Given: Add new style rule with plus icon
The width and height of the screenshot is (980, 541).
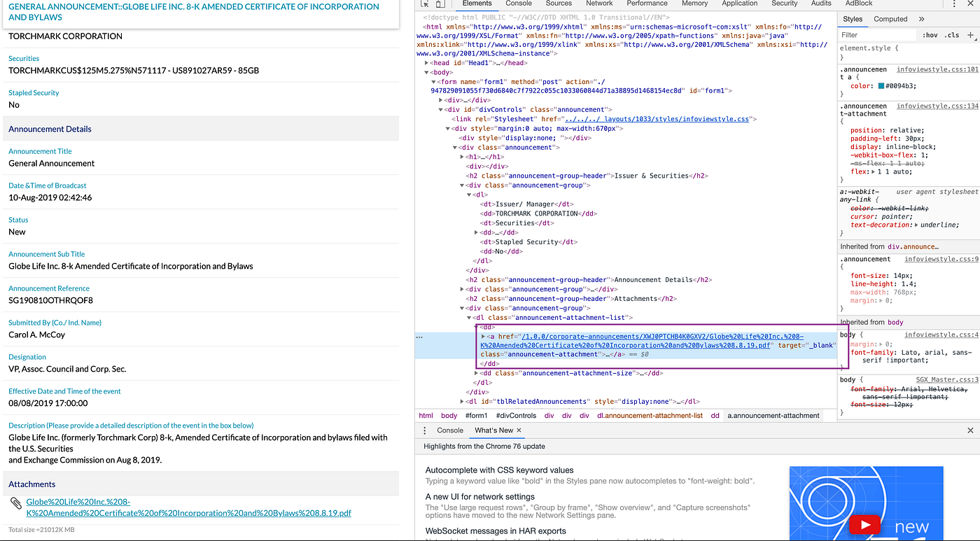Looking at the screenshot, I should click(970, 34).
